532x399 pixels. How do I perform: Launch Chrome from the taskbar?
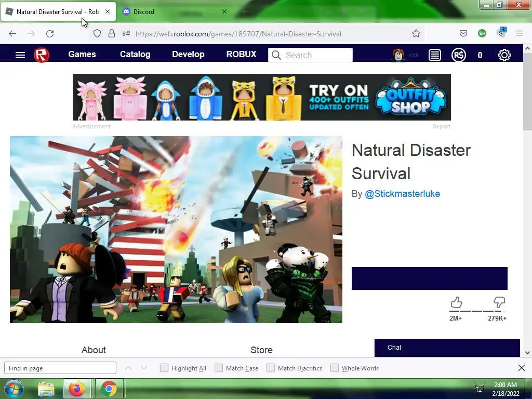[109, 389]
